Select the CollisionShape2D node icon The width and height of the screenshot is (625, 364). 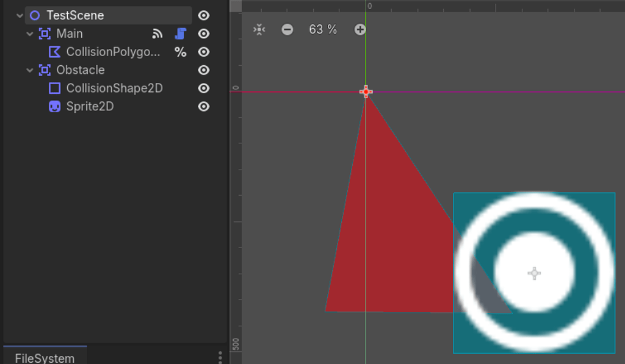pos(54,88)
